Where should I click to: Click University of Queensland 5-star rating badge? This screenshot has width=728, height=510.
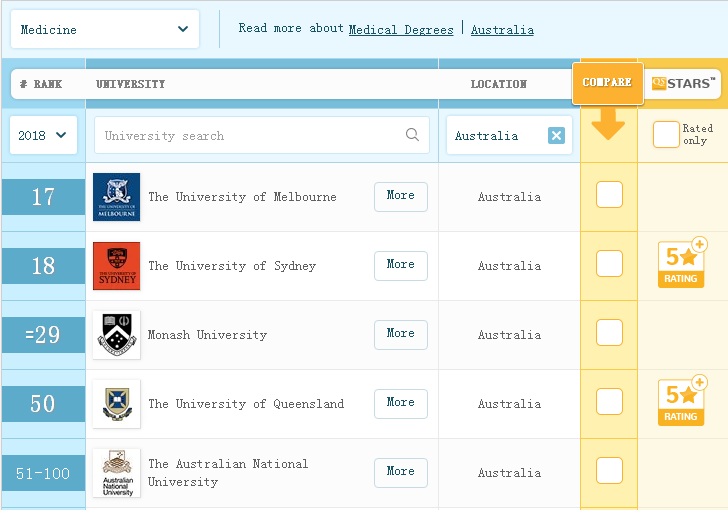681,401
